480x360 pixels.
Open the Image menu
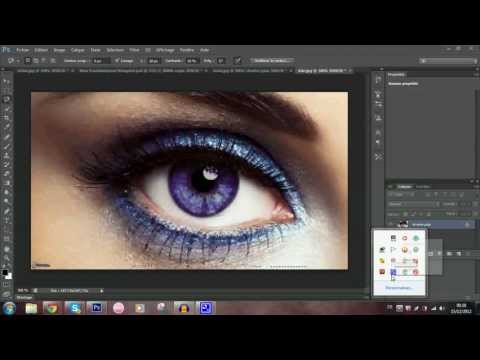click(60, 50)
